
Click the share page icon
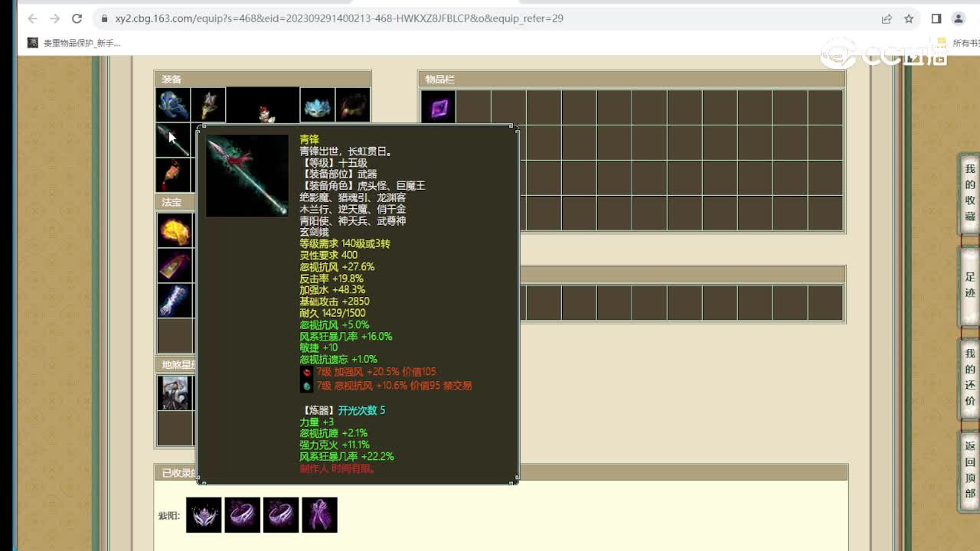(887, 18)
